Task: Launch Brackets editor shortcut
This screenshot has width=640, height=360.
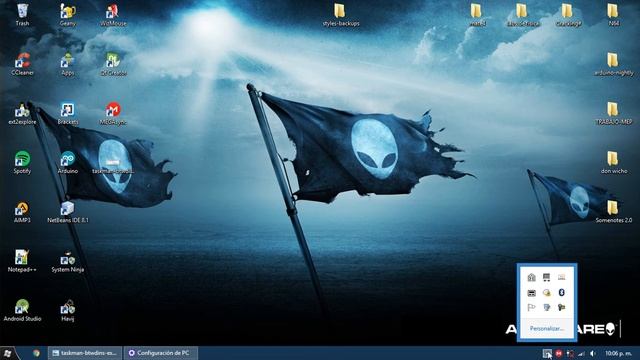Action: [x=68, y=113]
